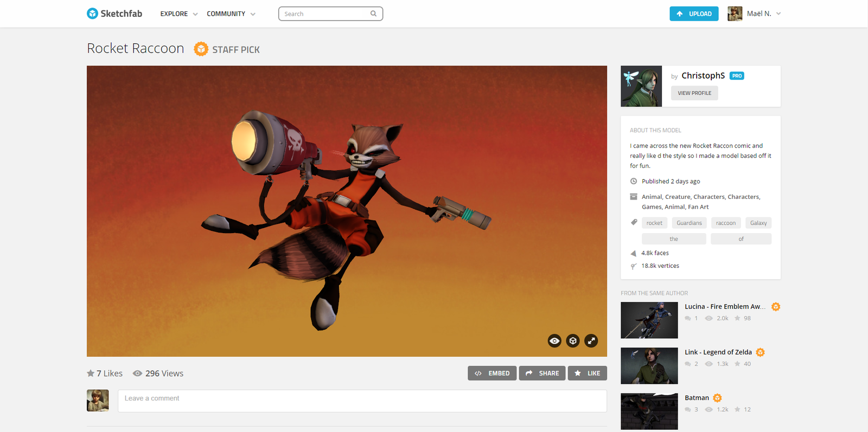Click the '18.8k vertices' text

coord(660,266)
